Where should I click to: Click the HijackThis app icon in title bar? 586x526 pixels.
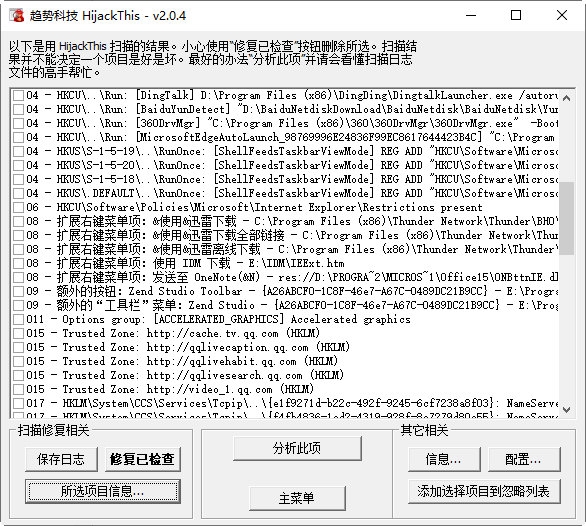(16, 16)
